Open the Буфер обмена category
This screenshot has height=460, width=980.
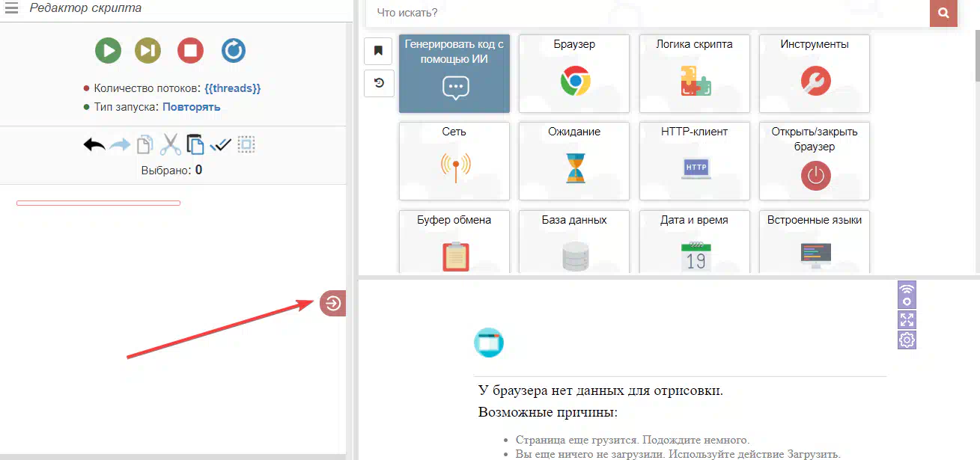[x=454, y=242]
